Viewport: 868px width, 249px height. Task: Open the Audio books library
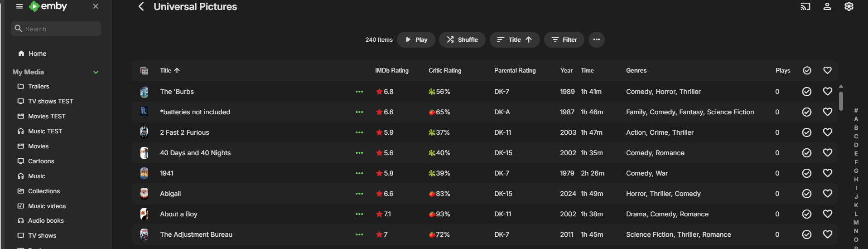point(46,220)
